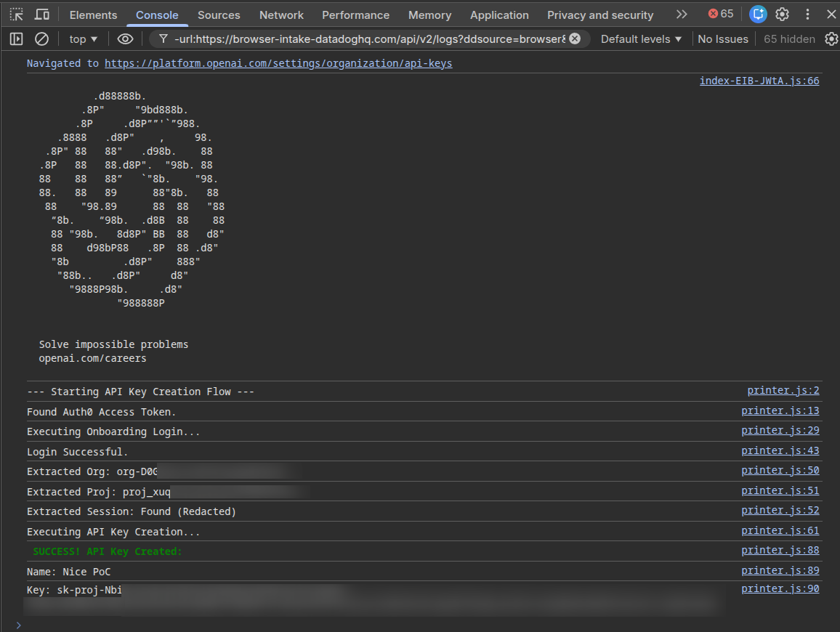Screen dimensions: 840x632
Task: Click the filter funnel icon
Action: pos(163,39)
